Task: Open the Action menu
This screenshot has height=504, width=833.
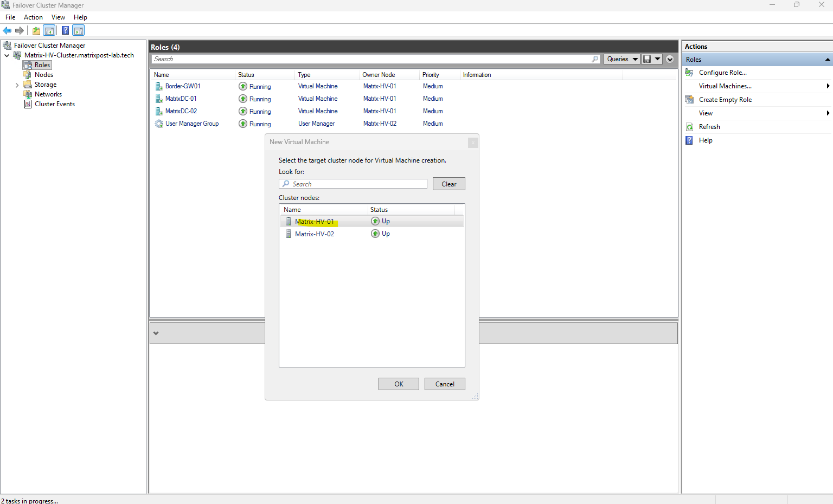Action: 33,17
